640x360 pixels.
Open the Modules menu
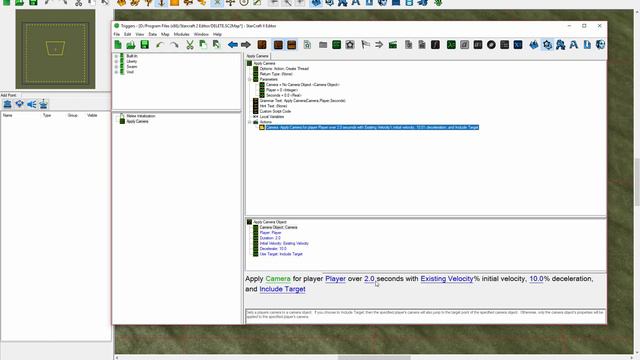coord(182,34)
